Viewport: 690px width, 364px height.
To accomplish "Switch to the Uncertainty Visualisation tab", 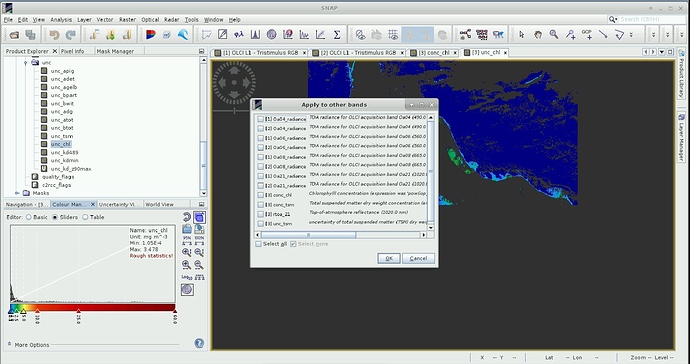I will pos(119,204).
